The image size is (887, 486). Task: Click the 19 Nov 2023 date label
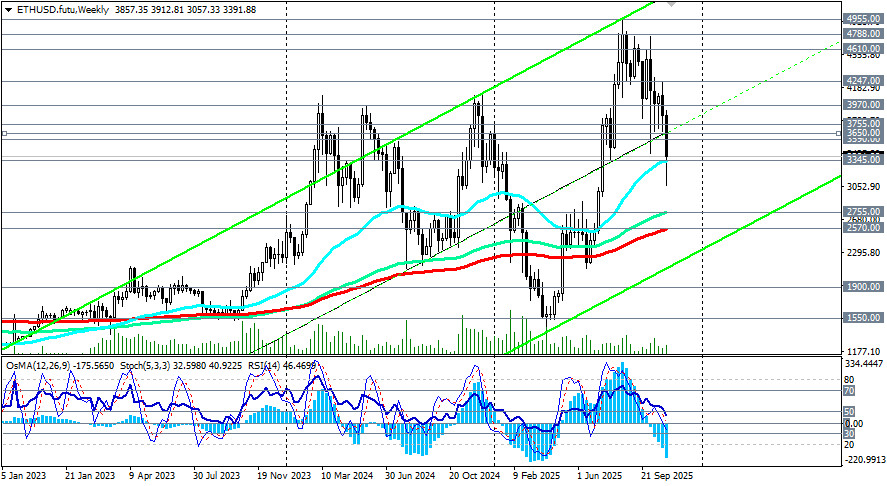click(284, 477)
